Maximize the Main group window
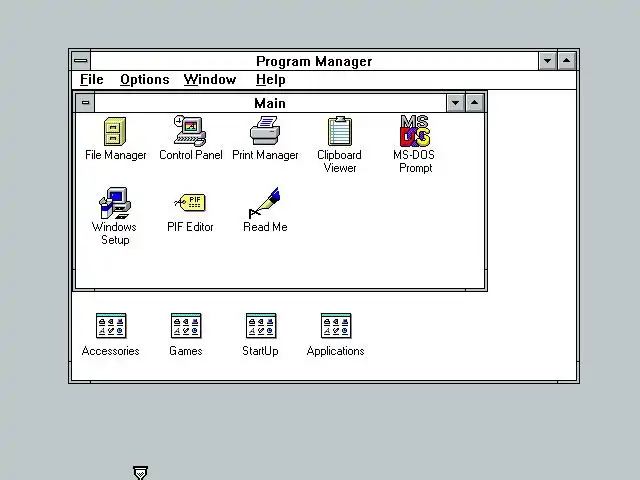 (474, 102)
